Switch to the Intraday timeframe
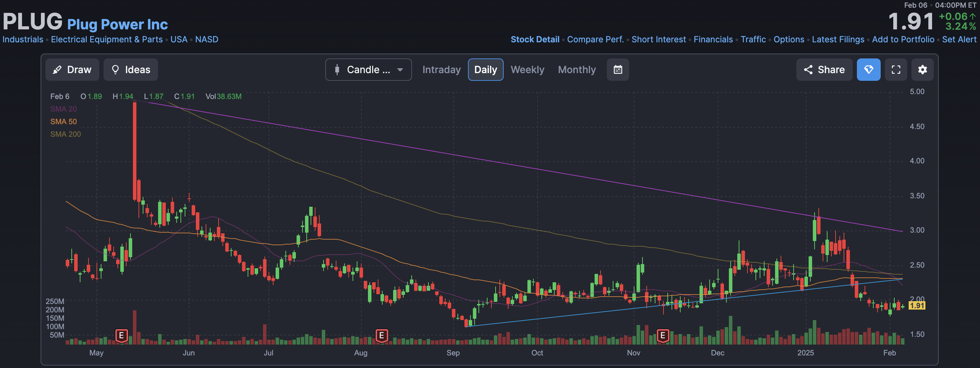This screenshot has width=980, height=368. point(441,70)
